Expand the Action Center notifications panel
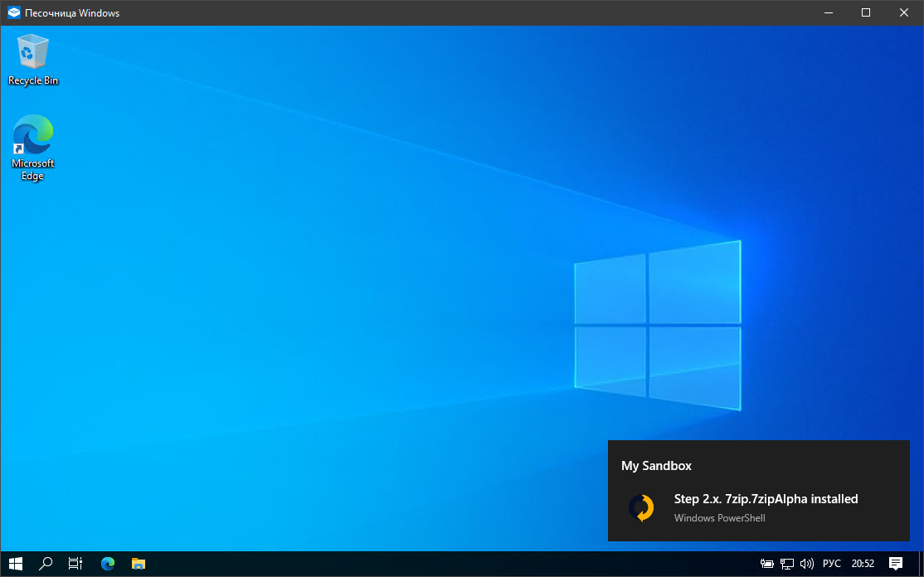 896,564
